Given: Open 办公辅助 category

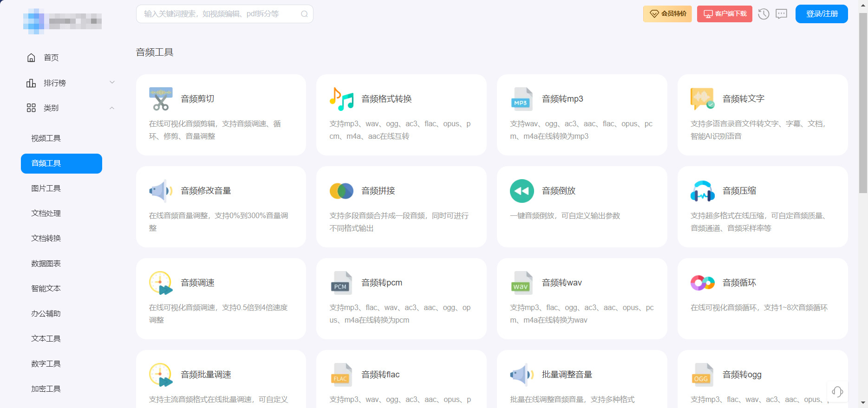Looking at the screenshot, I should coord(46,314).
